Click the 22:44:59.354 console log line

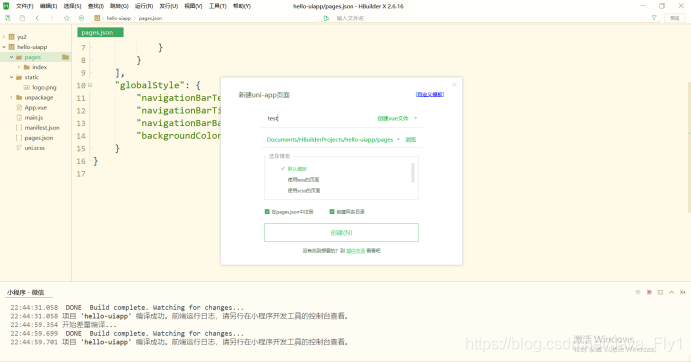tap(64, 325)
